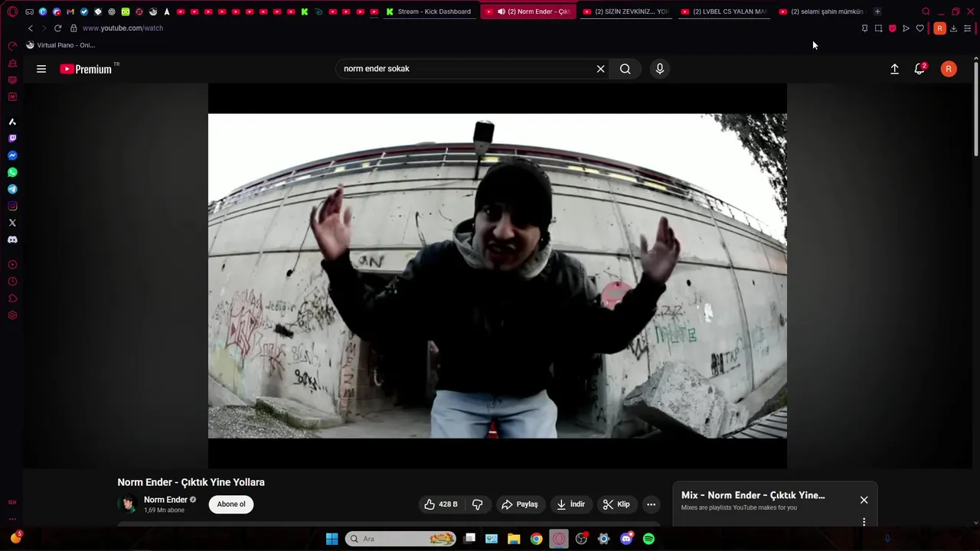This screenshot has height=551, width=980.
Task: Open Mix - Norm Ender playlist title
Action: click(x=753, y=495)
